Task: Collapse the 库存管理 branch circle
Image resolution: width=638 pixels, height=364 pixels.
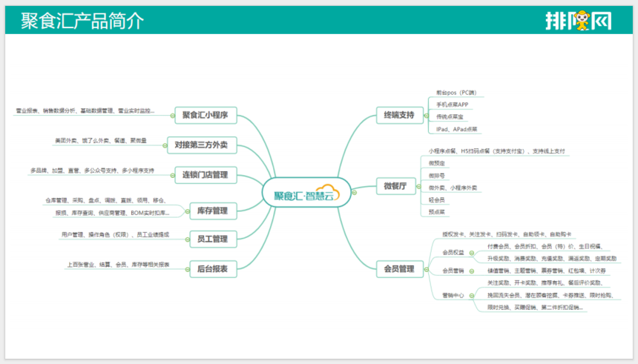Action: coord(188,211)
